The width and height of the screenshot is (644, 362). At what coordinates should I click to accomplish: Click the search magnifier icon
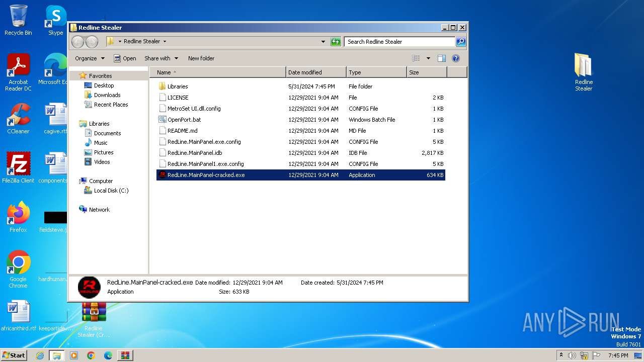point(460,42)
